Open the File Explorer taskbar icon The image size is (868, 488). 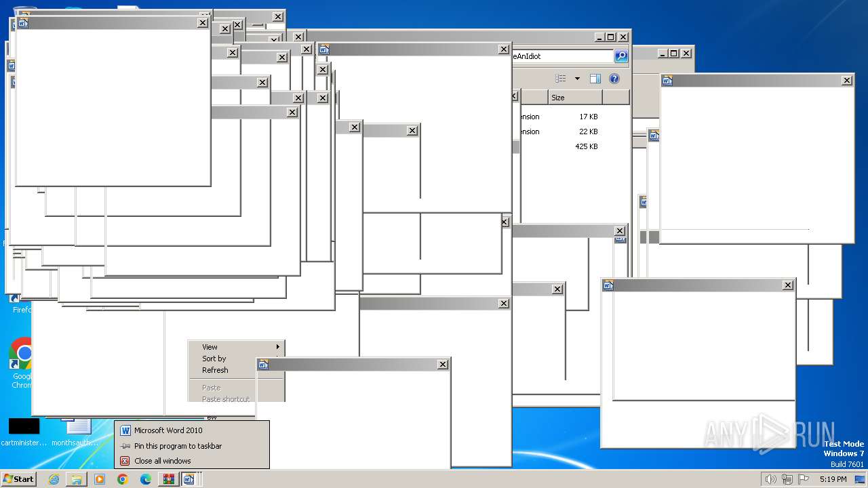click(x=77, y=479)
